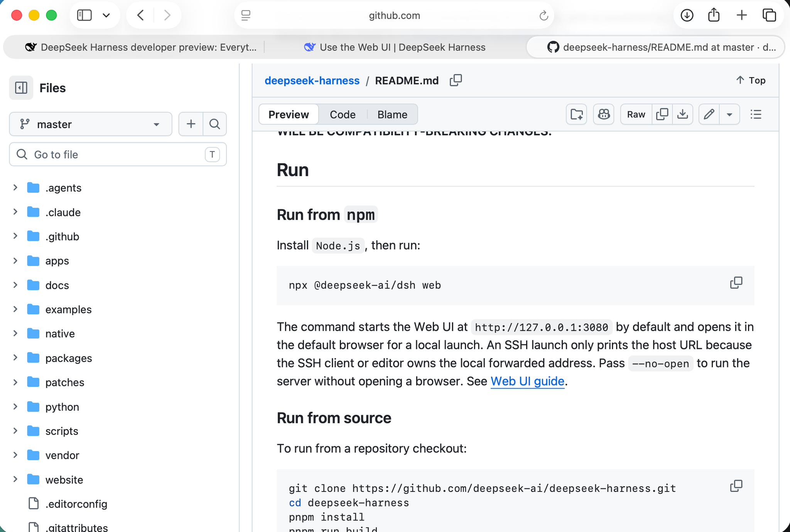Show the document outline list icon
790x532 pixels.
click(x=756, y=114)
